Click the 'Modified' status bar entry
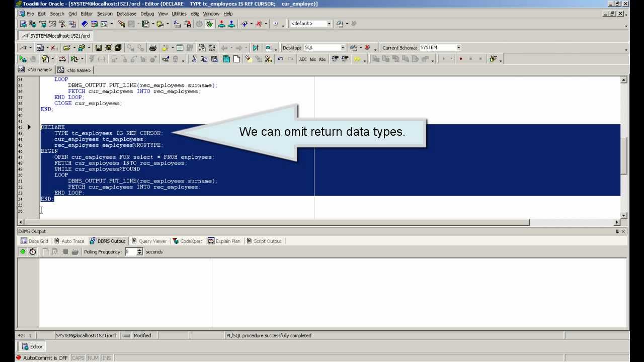This screenshot has height=362, width=644. (142, 335)
